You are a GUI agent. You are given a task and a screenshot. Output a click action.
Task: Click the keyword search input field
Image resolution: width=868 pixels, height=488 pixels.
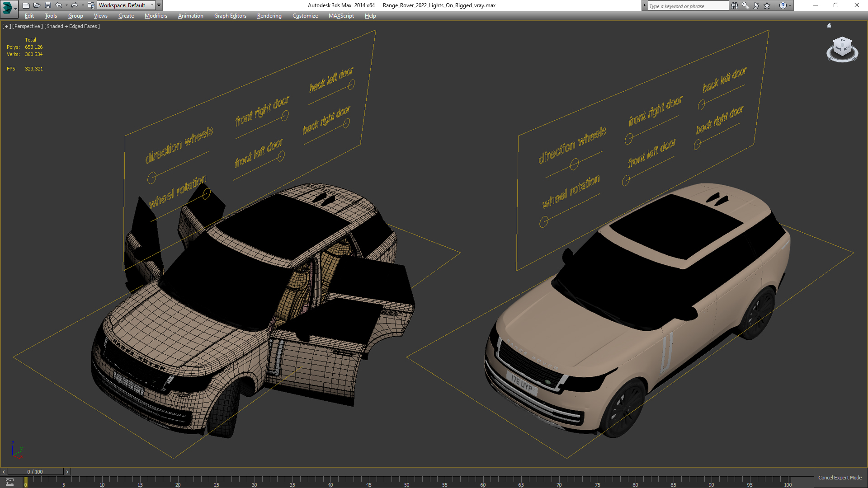pyautogui.click(x=688, y=6)
